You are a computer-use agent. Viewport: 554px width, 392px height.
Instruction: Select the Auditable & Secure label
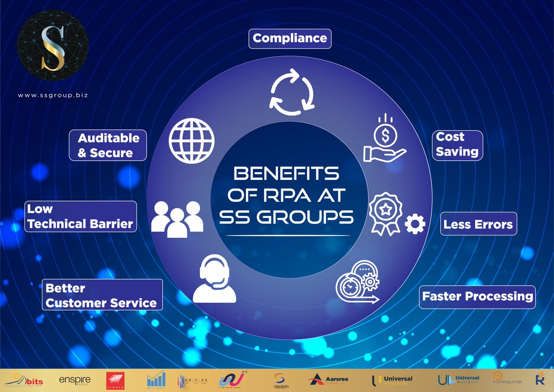(108, 145)
